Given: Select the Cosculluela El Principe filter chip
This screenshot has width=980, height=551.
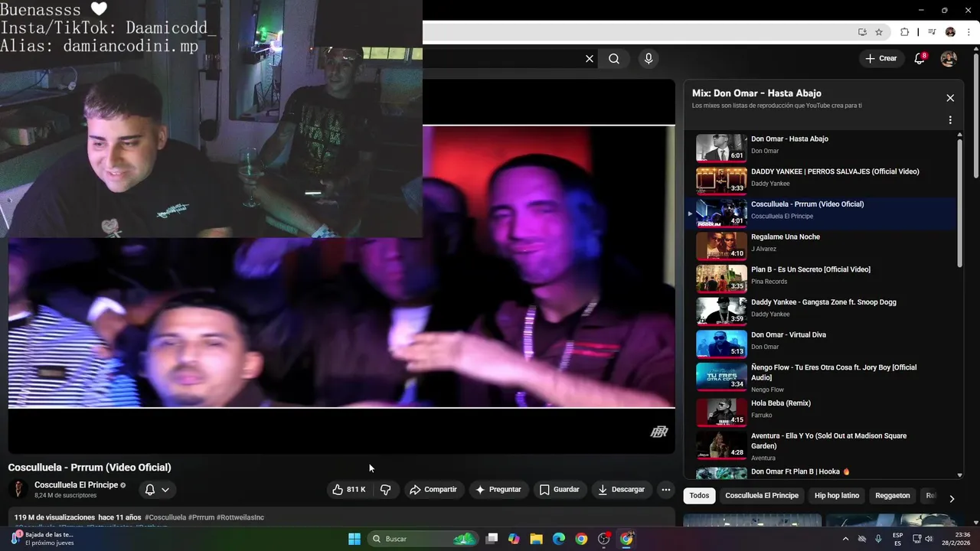Looking at the screenshot, I should tap(762, 496).
